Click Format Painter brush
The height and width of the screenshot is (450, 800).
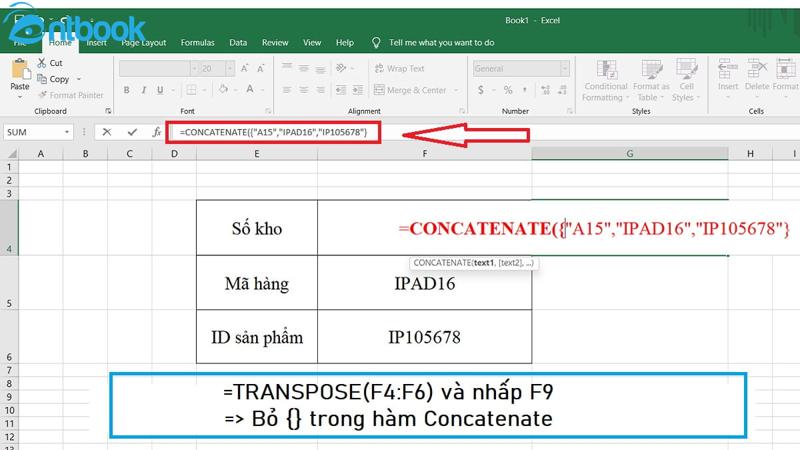click(42, 95)
